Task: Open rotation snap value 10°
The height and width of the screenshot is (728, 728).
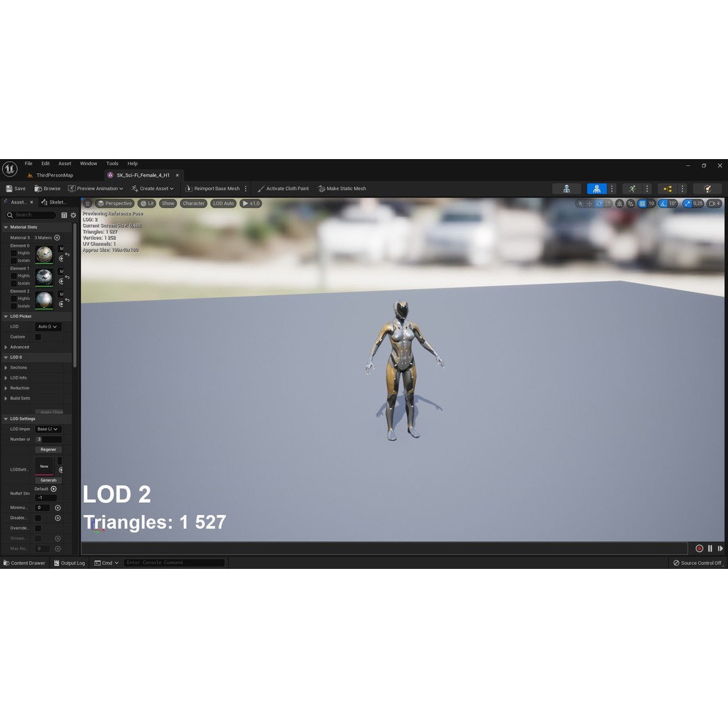Action: pyautogui.click(x=673, y=204)
